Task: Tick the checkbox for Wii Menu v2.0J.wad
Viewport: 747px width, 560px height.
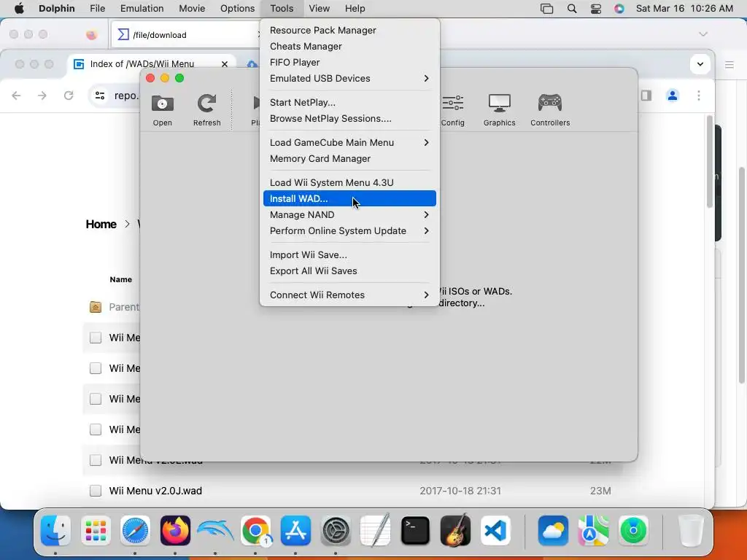Action: (96, 491)
